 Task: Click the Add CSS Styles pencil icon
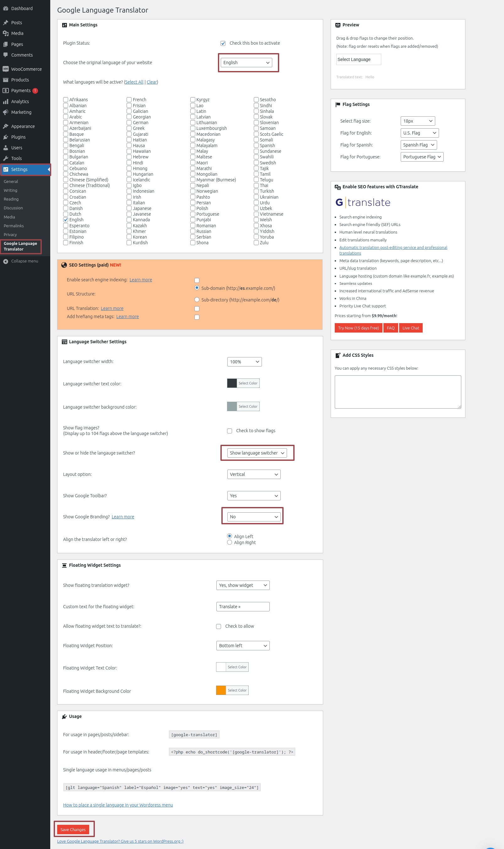338,355
